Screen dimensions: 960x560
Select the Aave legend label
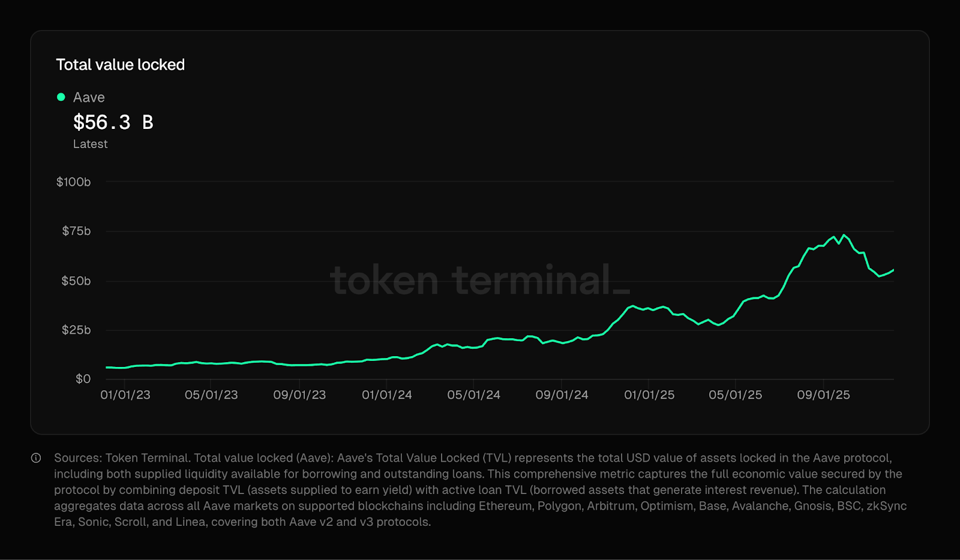(x=89, y=97)
